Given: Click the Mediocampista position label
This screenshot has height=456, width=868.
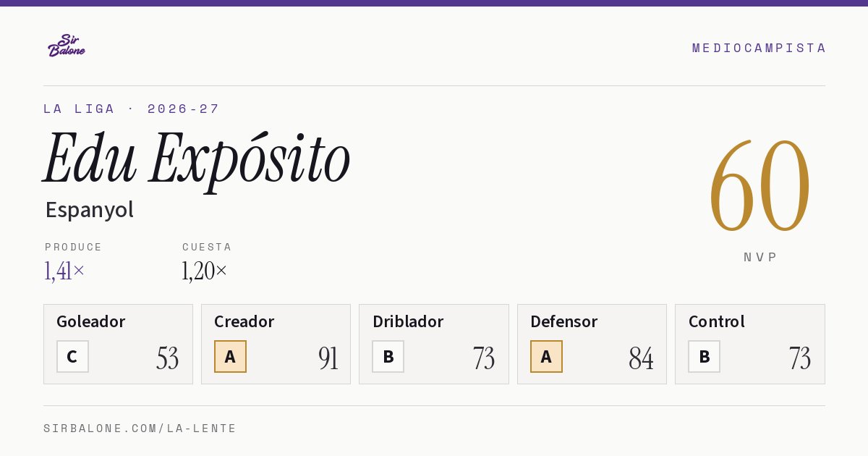Looking at the screenshot, I should coord(759,48).
